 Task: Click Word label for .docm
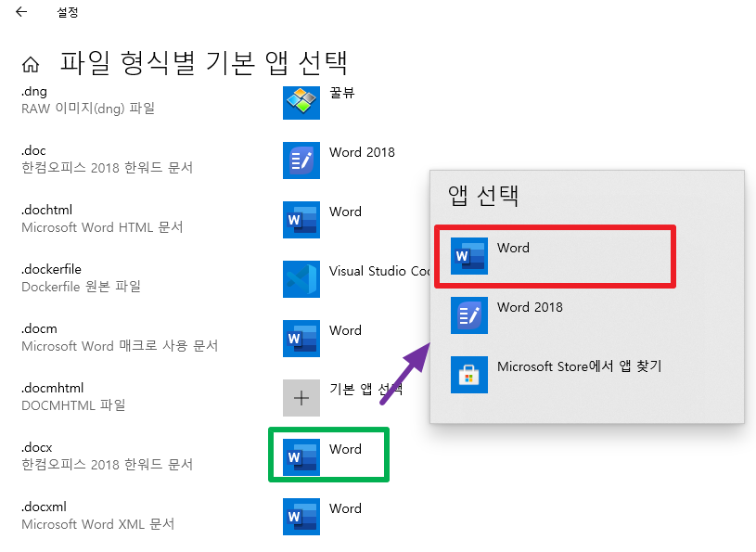click(x=345, y=330)
